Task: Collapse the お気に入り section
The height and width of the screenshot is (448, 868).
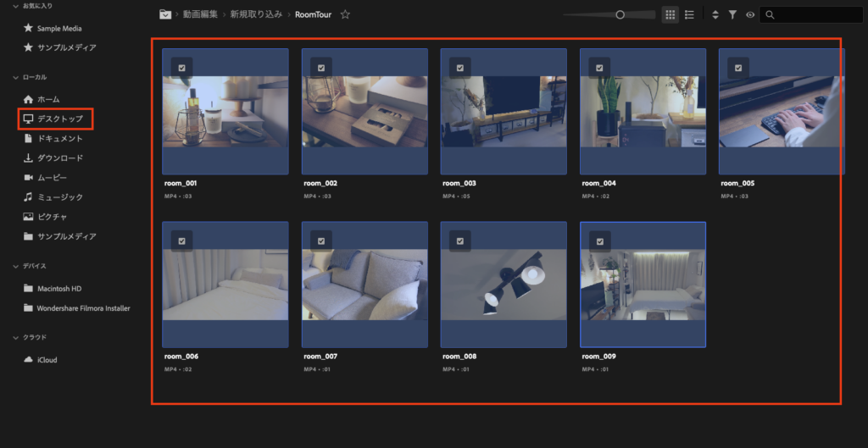Action: click(16, 6)
